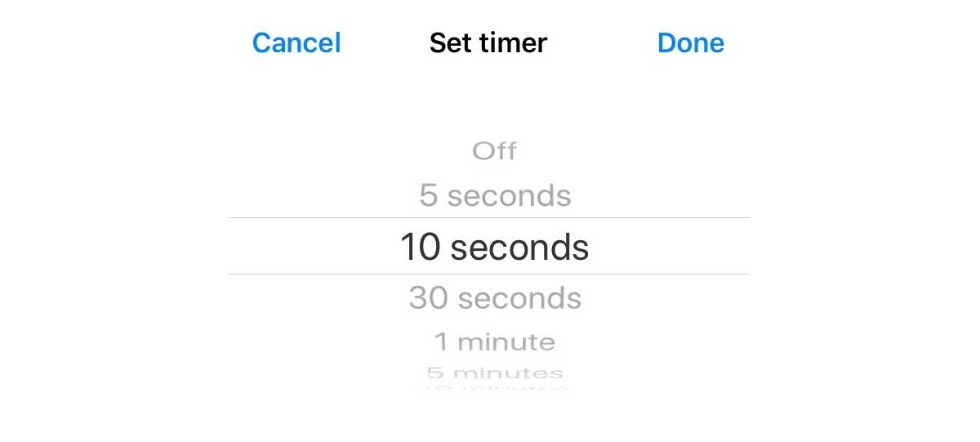The width and height of the screenshot is (980, 442).
Task: Choose the 30 seconds timer duration
Action: (x=495, y=297)
